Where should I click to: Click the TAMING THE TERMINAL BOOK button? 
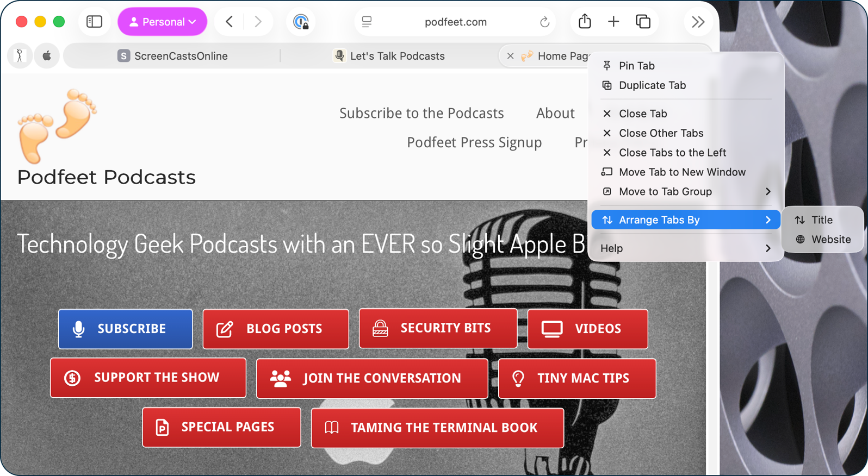pyautogui.click(x=437, y=428)
